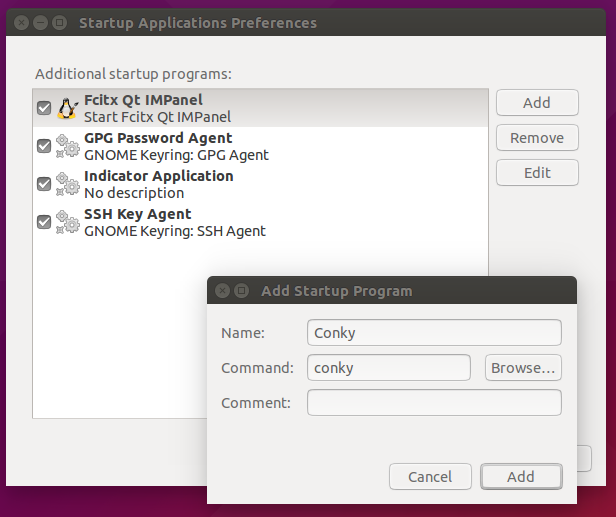Viewport: 616px width, 517px height.
Task: Focus the Command field with conky
Action: tap(388, 368)
